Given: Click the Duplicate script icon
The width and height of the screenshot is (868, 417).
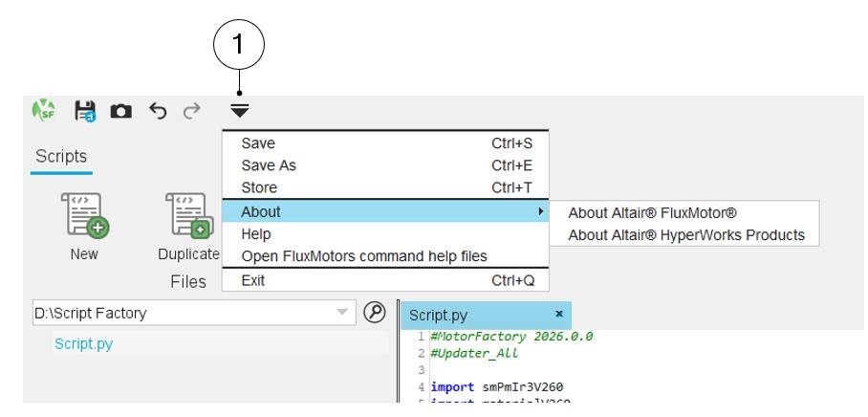Looking at the screenshot, I should (x=188, y=215).
